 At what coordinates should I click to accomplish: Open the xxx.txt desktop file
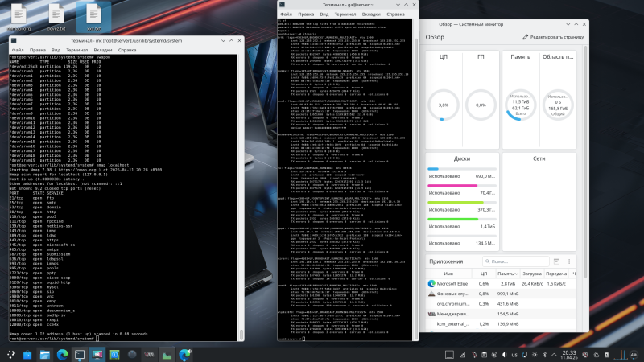93,14
